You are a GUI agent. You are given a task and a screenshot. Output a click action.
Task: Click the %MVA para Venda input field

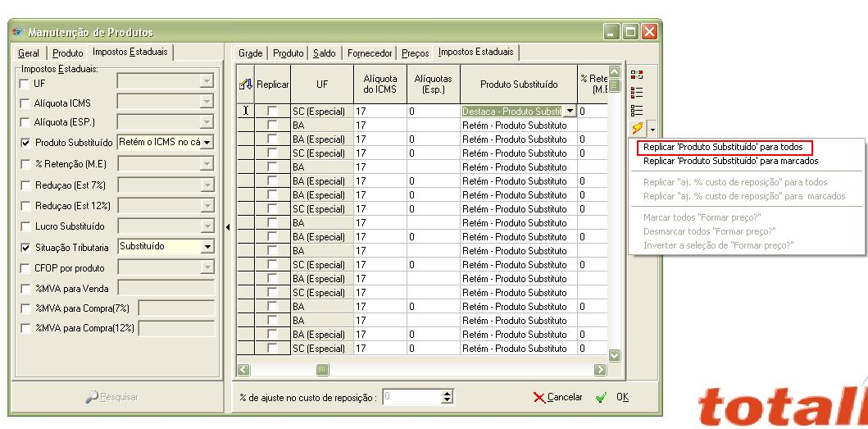(x=166, y=288)
